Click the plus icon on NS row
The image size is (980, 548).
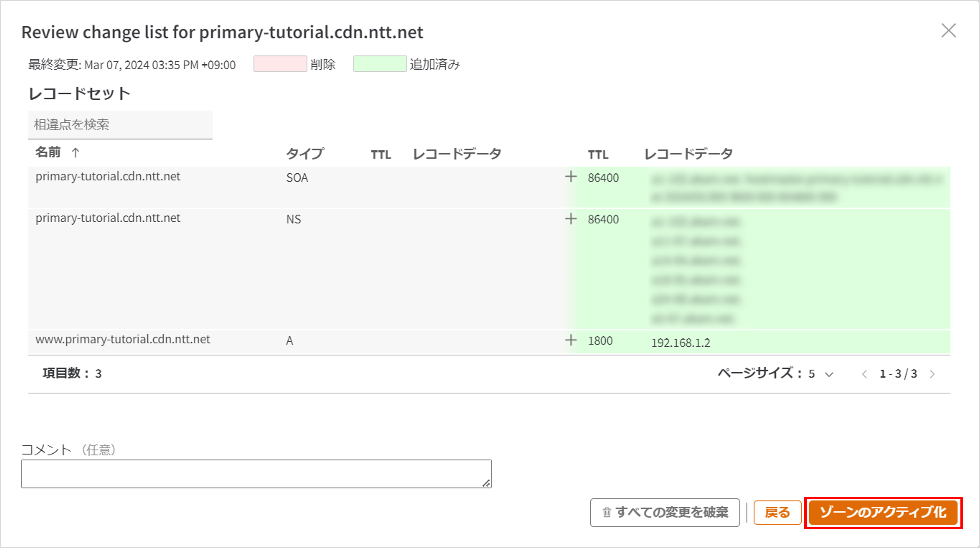[x=571, y=219]
